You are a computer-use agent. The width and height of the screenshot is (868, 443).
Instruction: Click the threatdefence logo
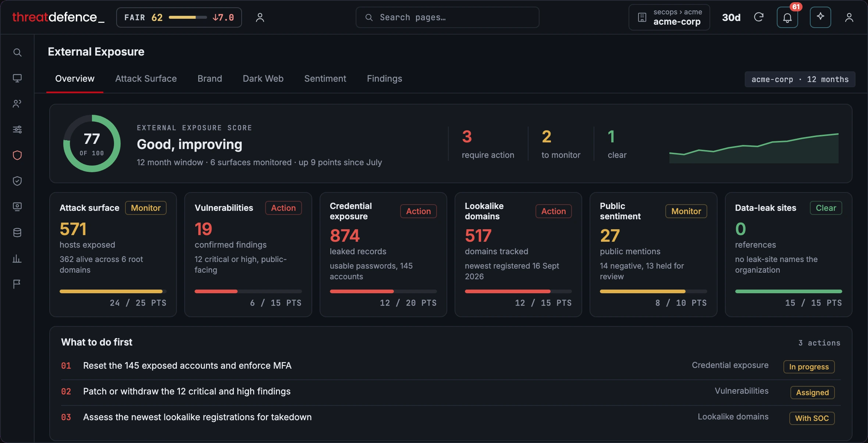(x=58, y=17)
